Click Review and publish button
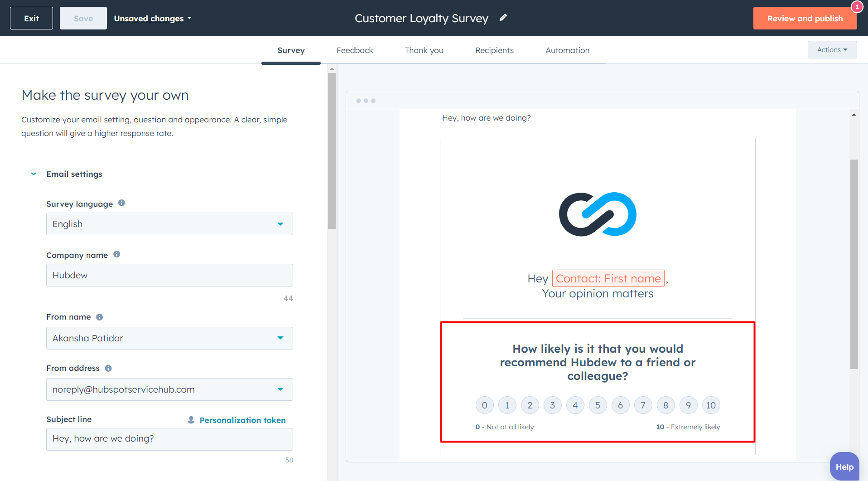 click(805, 18)
